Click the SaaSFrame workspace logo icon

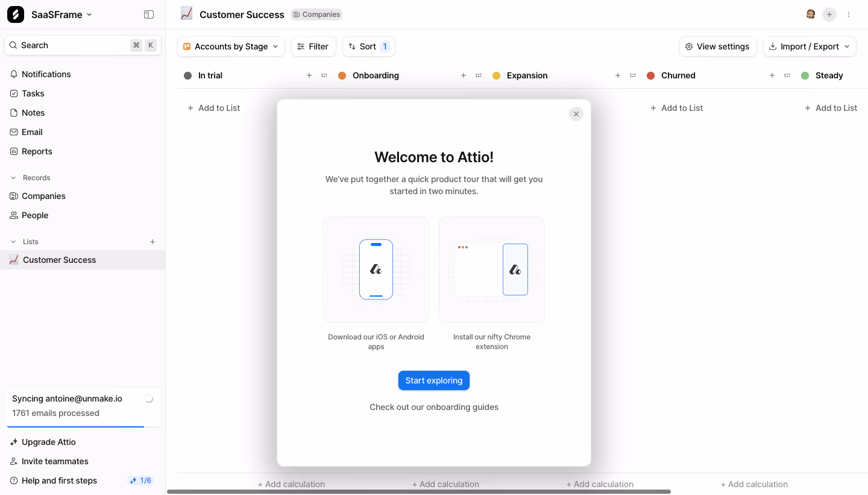[16, 14]
